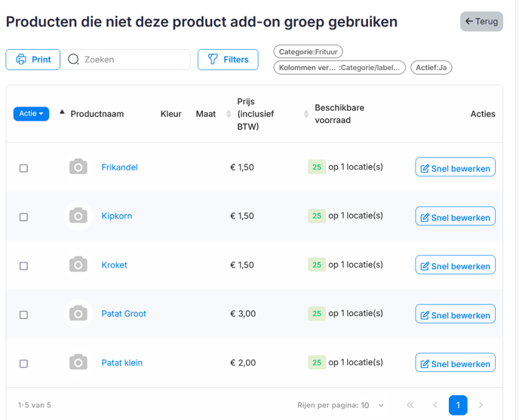This screenshot has width=519, height=420.
Task: Click the search magnifier icon
Action: click(73, 60)
